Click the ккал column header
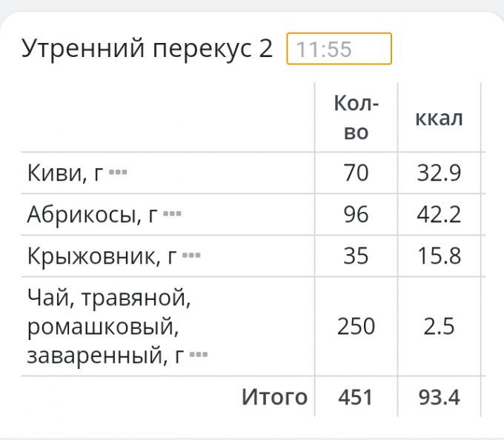The width and height of the screenshot is (504, 440). [440, 118]
